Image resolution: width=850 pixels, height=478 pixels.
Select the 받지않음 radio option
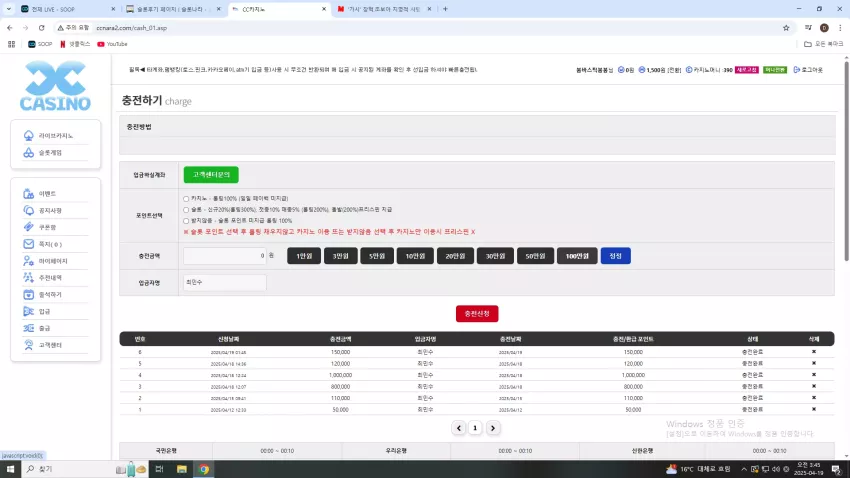186,221
